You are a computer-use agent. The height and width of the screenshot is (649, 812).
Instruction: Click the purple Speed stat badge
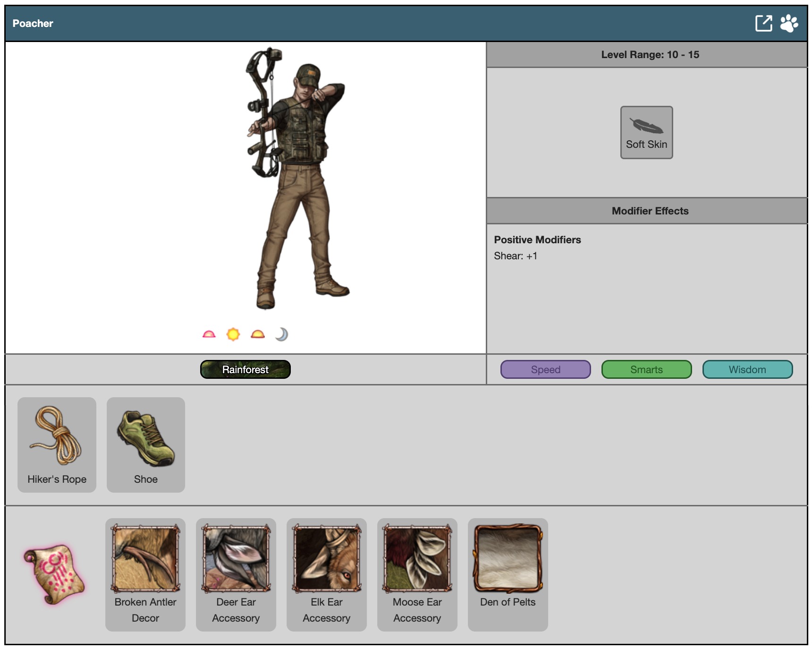coord(545,369)
